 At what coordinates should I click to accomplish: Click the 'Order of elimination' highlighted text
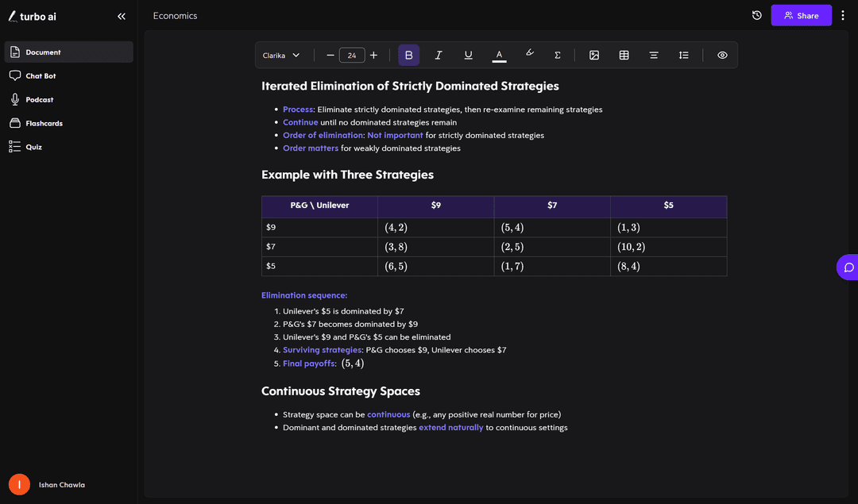point(323,135)
